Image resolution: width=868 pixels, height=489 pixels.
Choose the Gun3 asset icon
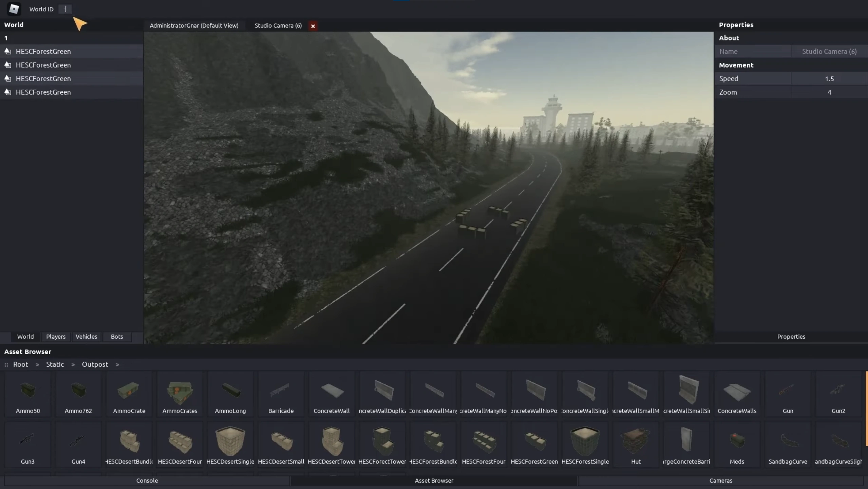coord(27,439)
